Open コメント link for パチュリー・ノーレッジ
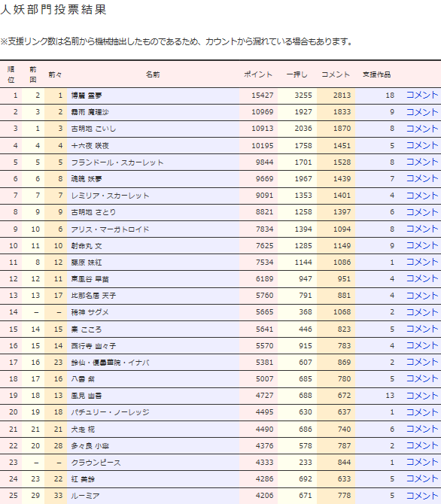This screenshot has height=504, width=441. click(x=422, y=412)
